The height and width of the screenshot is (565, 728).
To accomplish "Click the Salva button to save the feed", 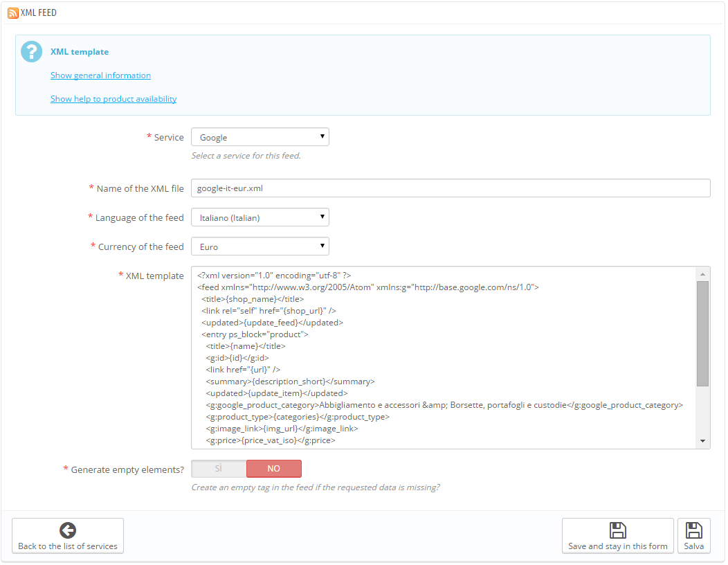I will pyautogui.click(x=693, y=535).
